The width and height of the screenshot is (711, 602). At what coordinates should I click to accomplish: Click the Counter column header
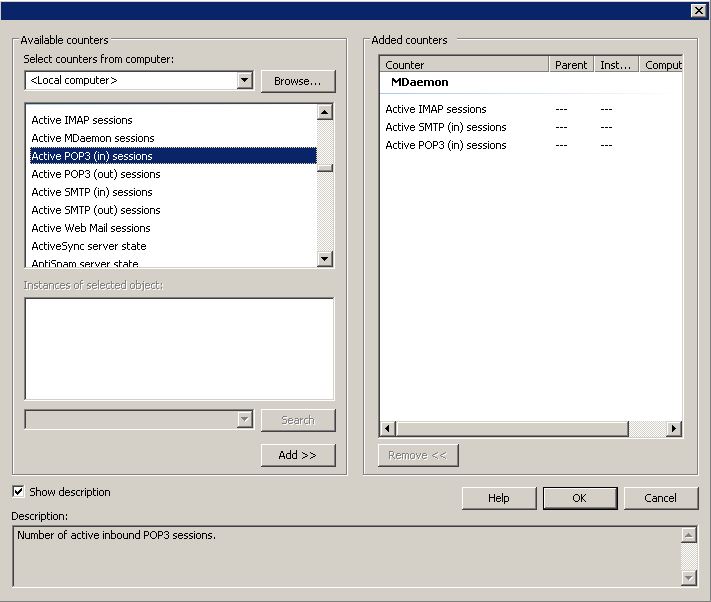[464, 65]
